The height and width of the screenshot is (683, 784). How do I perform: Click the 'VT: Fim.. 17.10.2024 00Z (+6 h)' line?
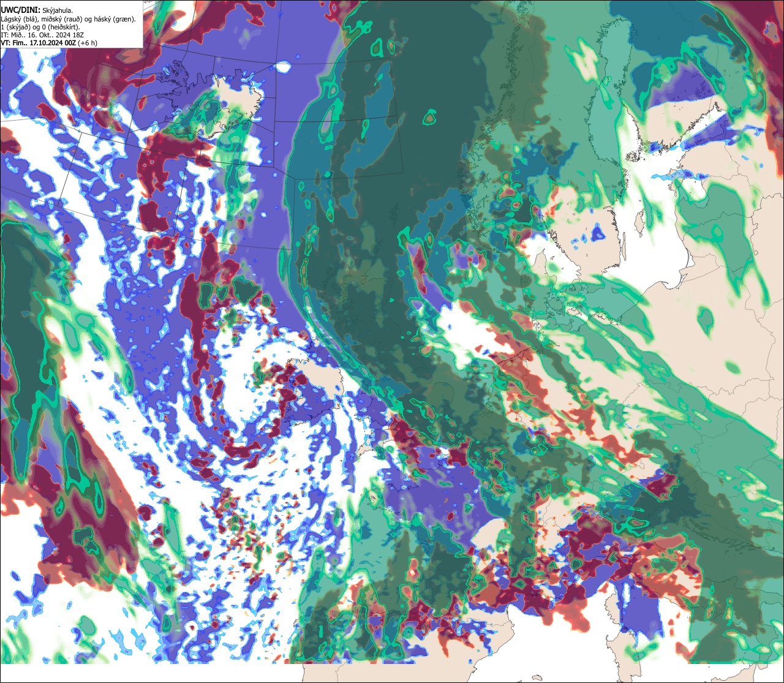49,43
